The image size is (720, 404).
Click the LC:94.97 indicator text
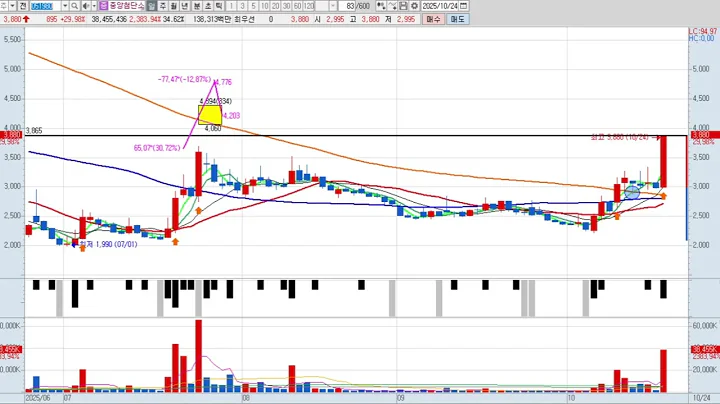pos(702,31)
